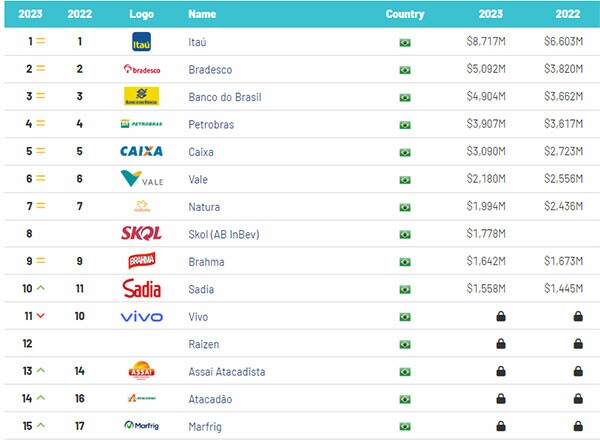Viewport: 600px width, 441px height.
Task: Click the up arrow next to rank 10
Action: pyautogui.click(x=41, y=288)
